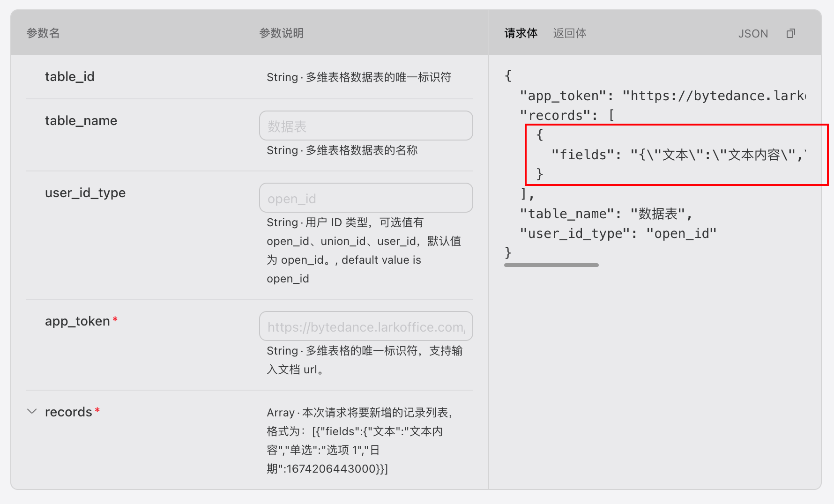
Task: Click the "app_token" line in JSON
Action: tap(663, 96)
